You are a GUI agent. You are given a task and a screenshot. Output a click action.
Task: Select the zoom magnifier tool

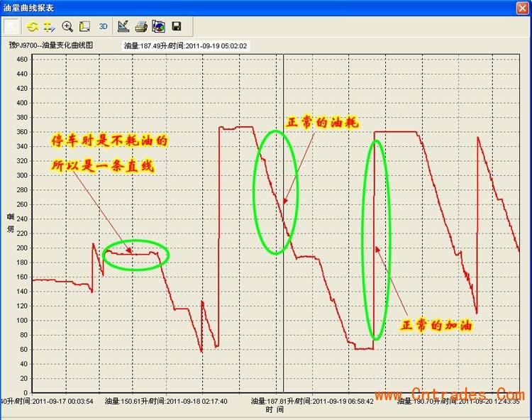coord(68,27)
